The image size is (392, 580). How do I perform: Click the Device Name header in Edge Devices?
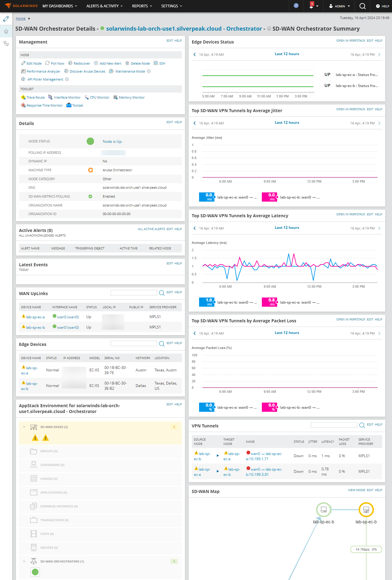point(31,358)
